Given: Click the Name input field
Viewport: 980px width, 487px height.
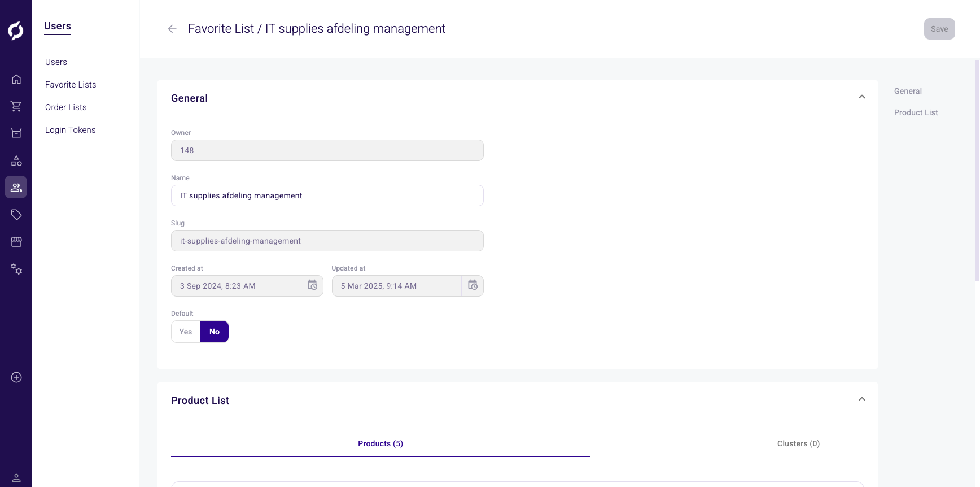Looking at the screenshot, I should point(327,195).
